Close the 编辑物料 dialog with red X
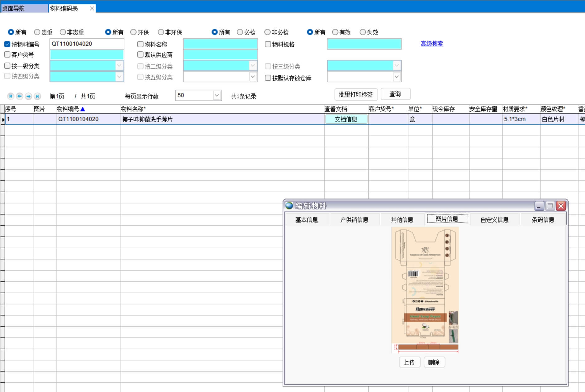Screen dimensions: 585x392 (x=561, y=206)
